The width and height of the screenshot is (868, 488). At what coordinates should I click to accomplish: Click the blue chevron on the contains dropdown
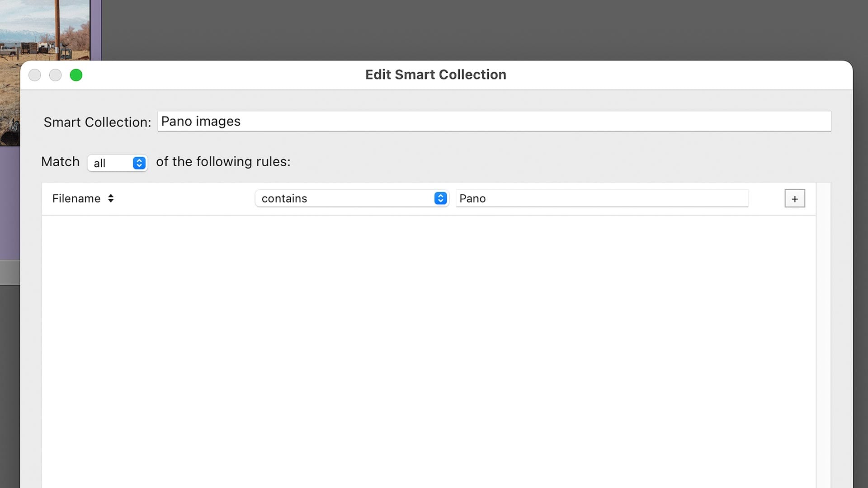(440, 198)
